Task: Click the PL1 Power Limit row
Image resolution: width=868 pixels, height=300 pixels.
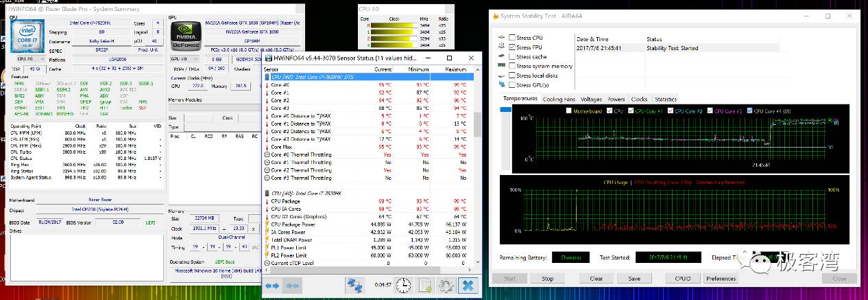Action: [x=367, y=248]
